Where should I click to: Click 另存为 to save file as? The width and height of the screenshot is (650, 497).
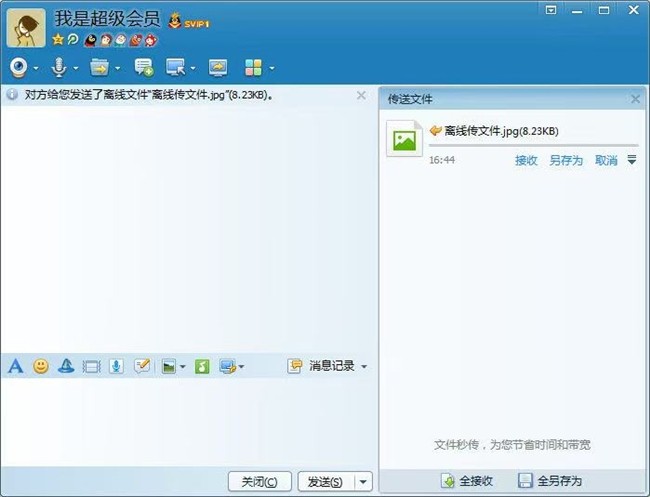[565, 161]
